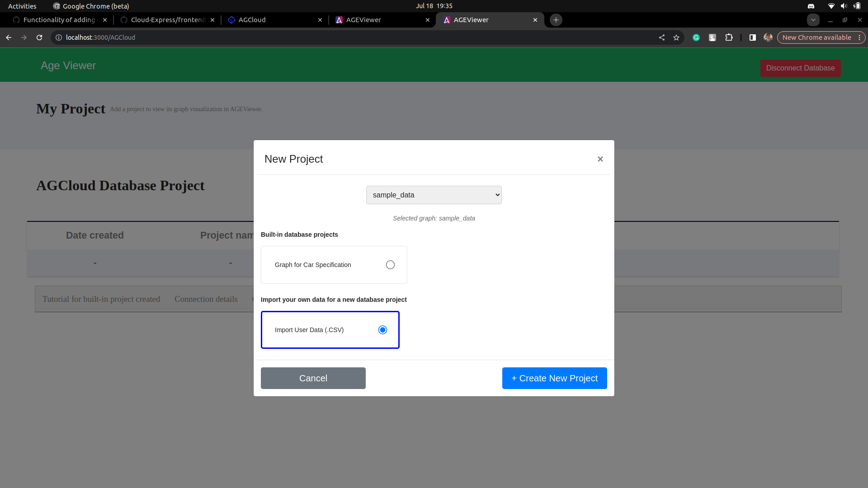This screenshot has height=488, width=868.
Task: Click the back navigation arrow
Action: [9, 38]
